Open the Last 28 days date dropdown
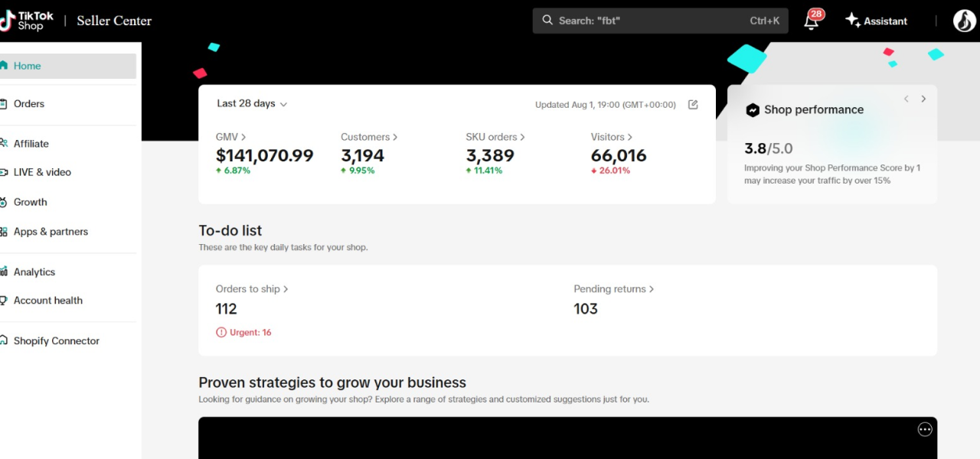This screenshot has height=459, width=980. [x=251, y=103]
